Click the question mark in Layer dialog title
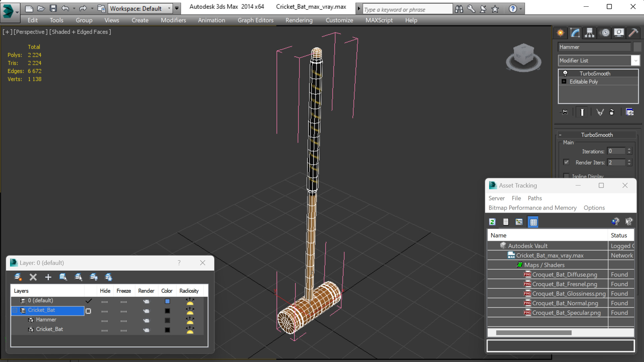The image size is (644, 362). click(x=179, y=263)
